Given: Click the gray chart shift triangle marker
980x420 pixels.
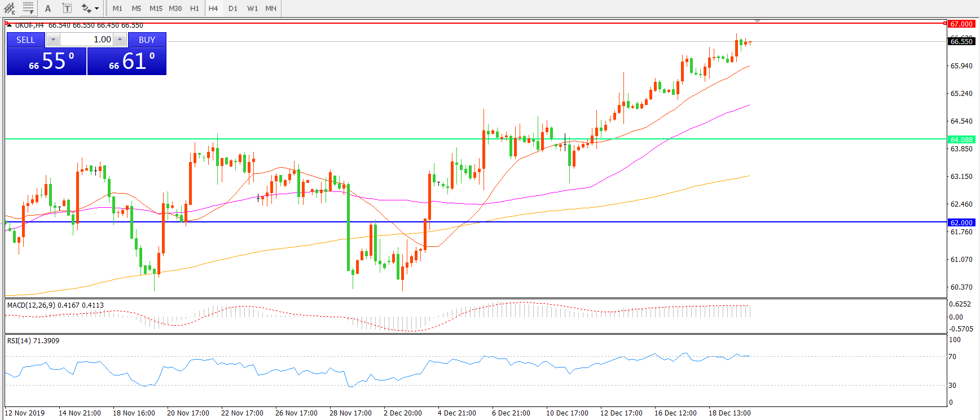Looking at the screenshot, I should click(757, 21).
